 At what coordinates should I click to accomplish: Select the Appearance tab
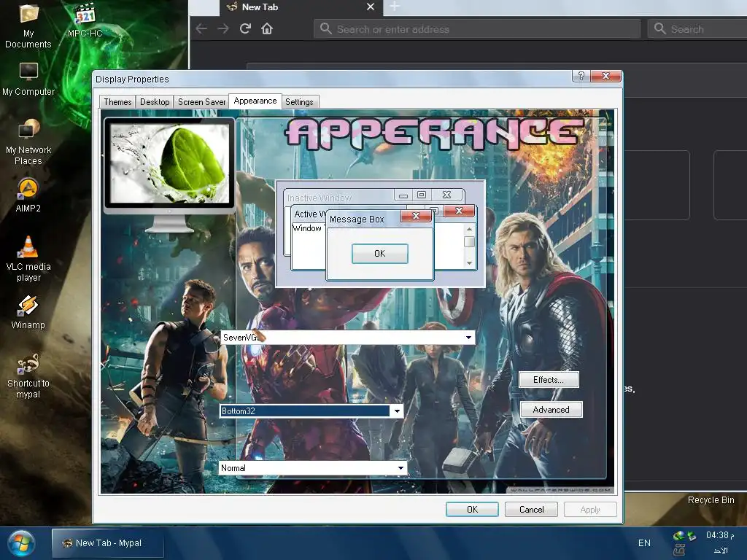click(255, 101)
